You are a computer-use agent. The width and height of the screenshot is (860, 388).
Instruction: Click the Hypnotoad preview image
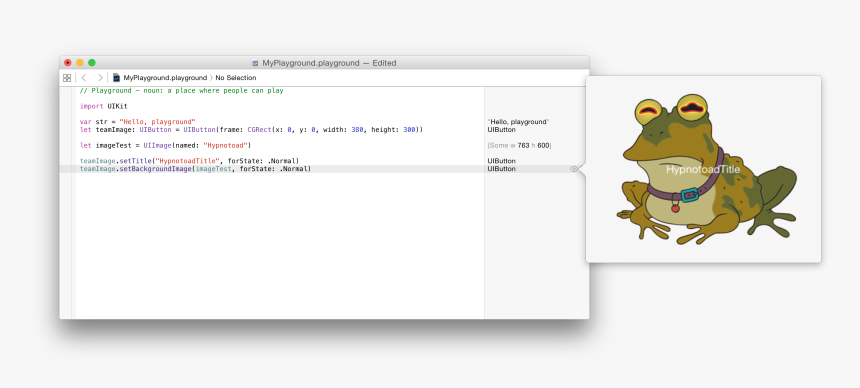(706, 169)
